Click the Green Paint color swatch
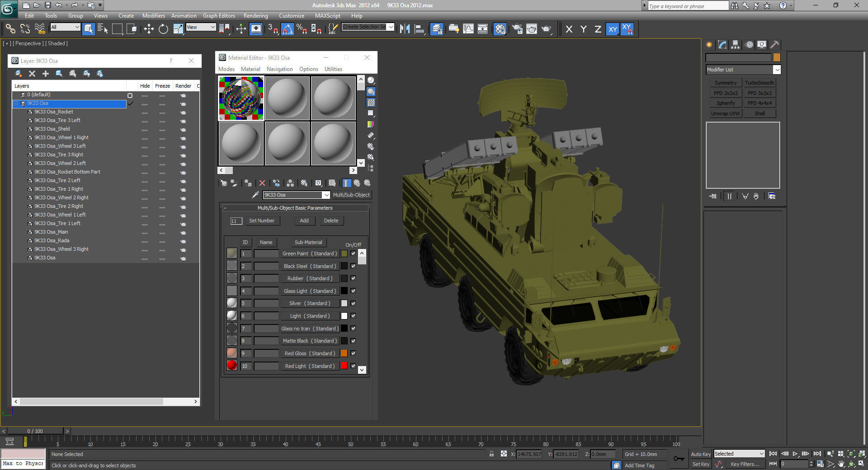Screen dimensions: 868x470 [344, 254]
